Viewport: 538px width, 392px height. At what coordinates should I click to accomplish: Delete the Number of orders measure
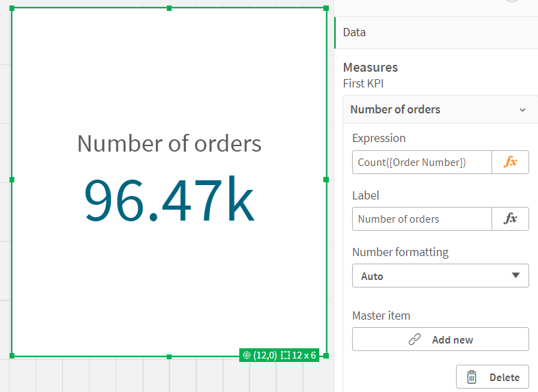tap(492, 377)
